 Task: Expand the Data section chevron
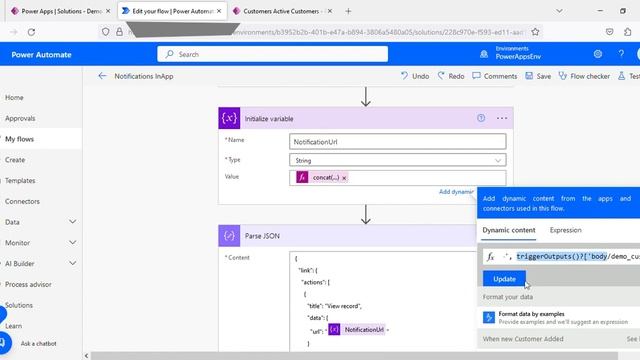(x=72, y=222)
